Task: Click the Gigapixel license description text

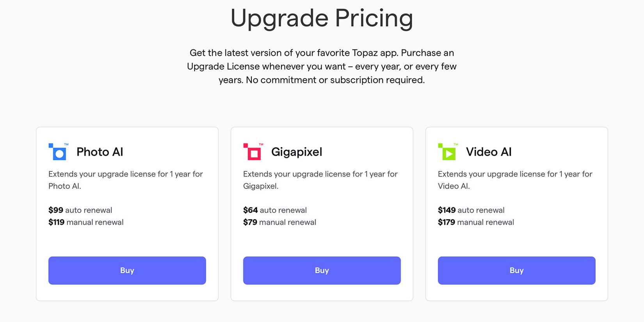Action: coord(320,180)
